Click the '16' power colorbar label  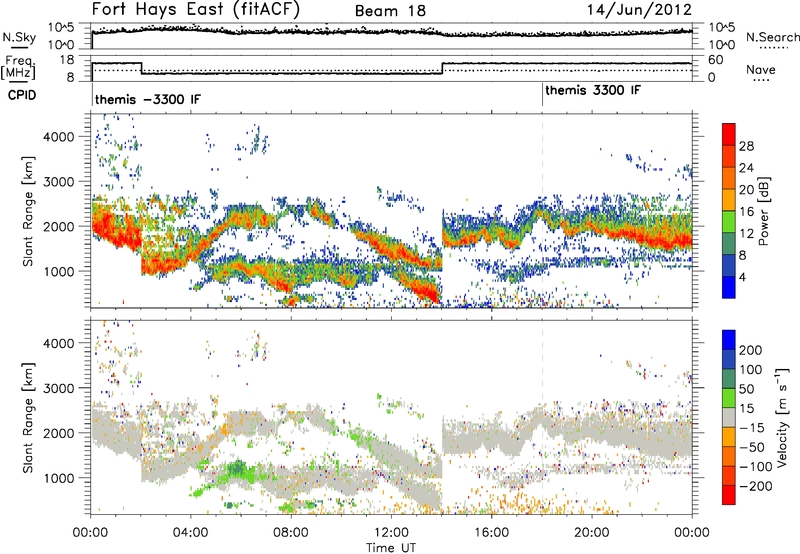(746, 212)
